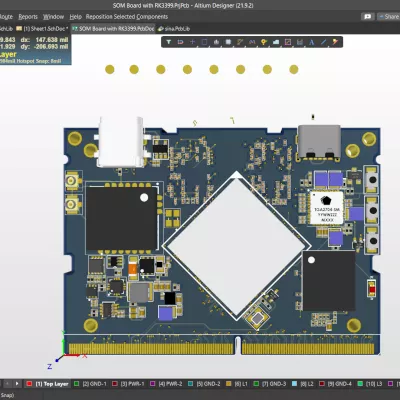The image size is (400, 400).
Task: Click the Place Via pin icon
Action: click(264, 42)
